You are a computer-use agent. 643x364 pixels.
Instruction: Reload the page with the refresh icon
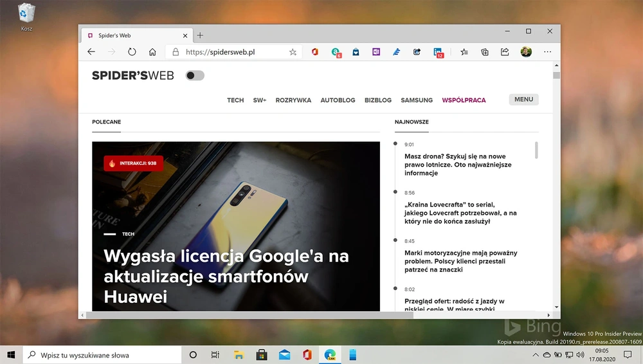tap(132, 51)
